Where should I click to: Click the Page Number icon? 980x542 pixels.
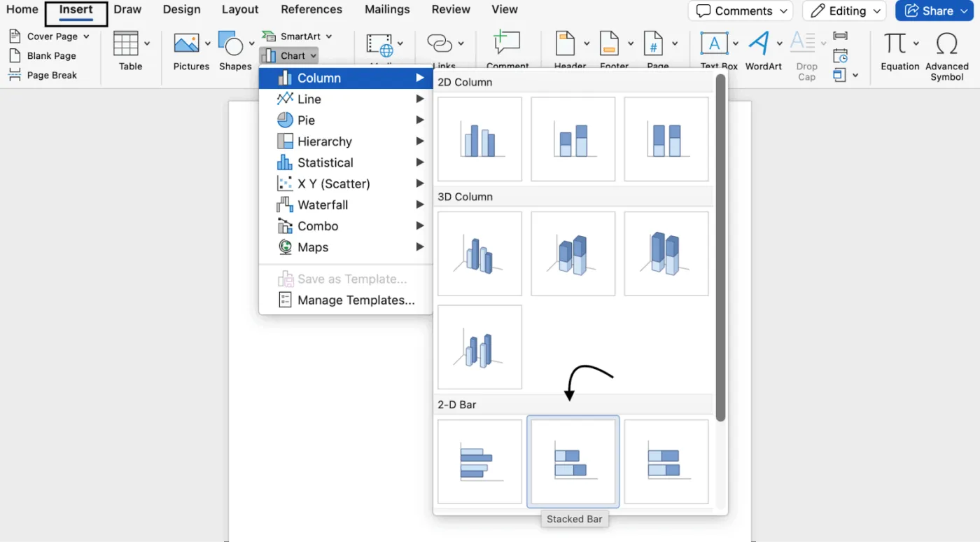pyautogui.click(x=653, y=43)
